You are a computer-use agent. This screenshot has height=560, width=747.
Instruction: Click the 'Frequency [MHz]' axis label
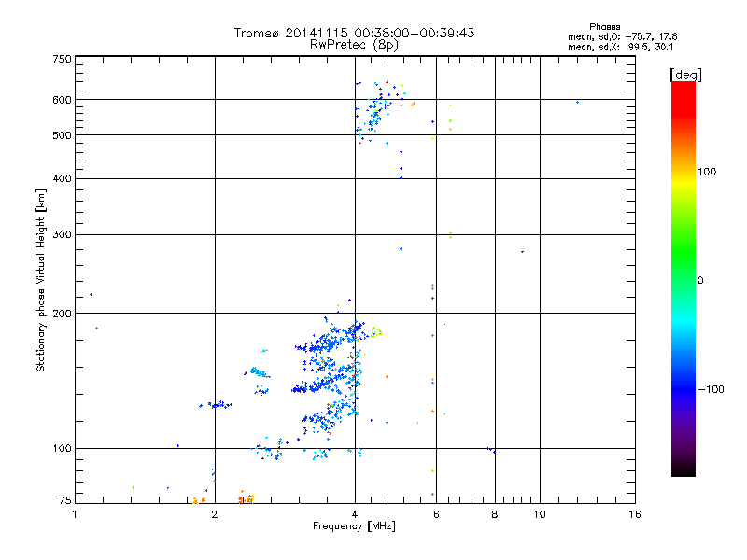click(354, 526)
